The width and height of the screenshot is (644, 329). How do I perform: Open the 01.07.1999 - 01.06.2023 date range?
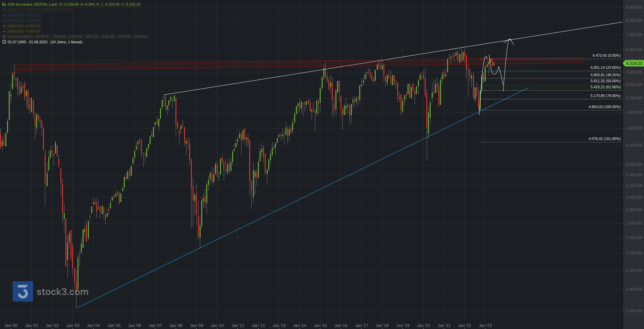point(28,42)
